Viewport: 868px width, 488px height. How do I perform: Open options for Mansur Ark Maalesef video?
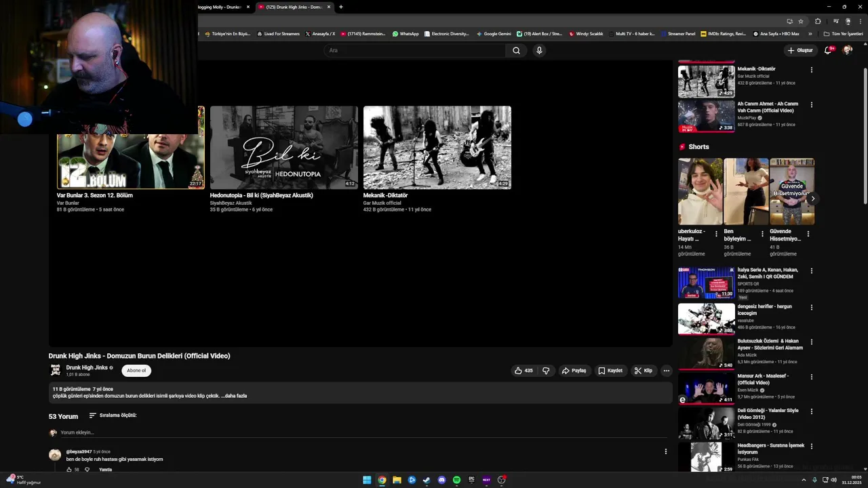812,377
